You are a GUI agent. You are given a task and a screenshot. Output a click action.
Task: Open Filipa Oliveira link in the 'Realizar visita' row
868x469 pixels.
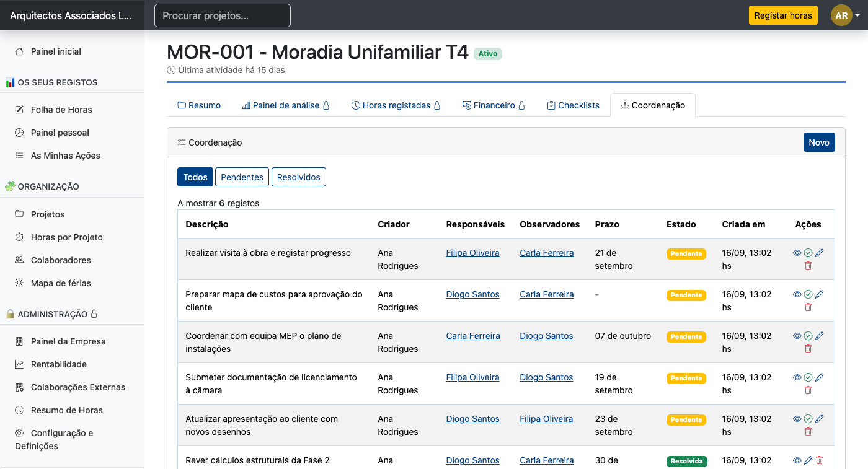472,253
